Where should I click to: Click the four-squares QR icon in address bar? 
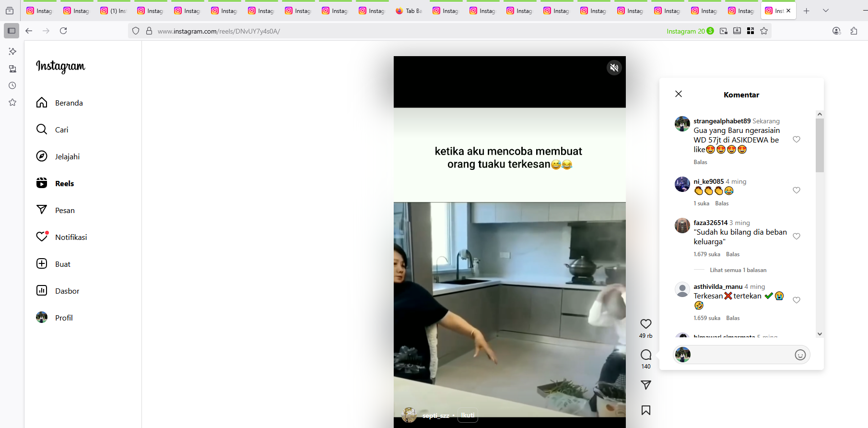click(x=751, y=31)
